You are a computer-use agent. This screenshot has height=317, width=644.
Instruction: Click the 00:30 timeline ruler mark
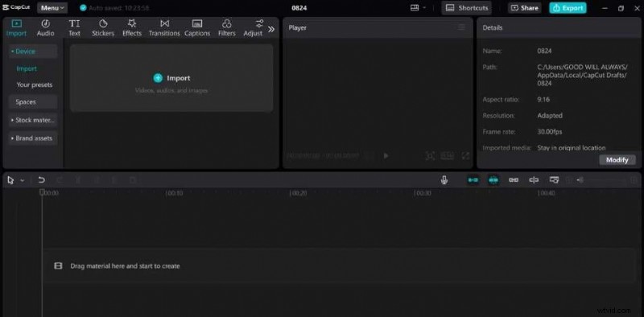pyautogui.click(x=423, y=193)
